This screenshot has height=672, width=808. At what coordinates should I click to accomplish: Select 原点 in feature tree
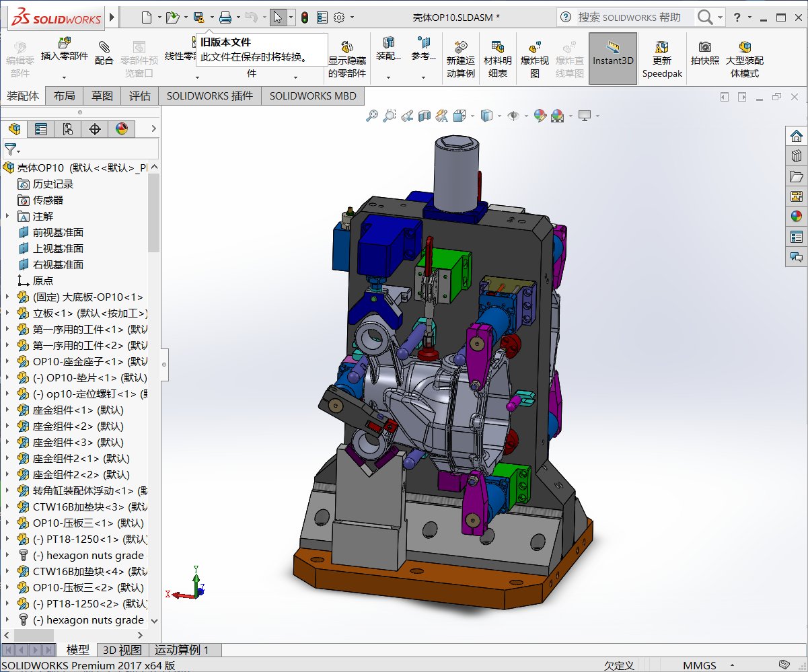coord(43,281)
